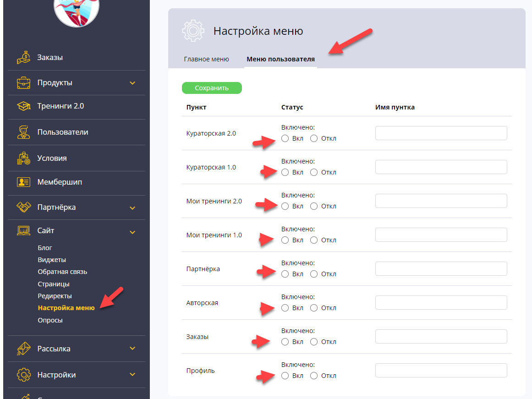The image size is (532, 399).
Task: Click name field for Заказы row
Action: pos(441,337)
